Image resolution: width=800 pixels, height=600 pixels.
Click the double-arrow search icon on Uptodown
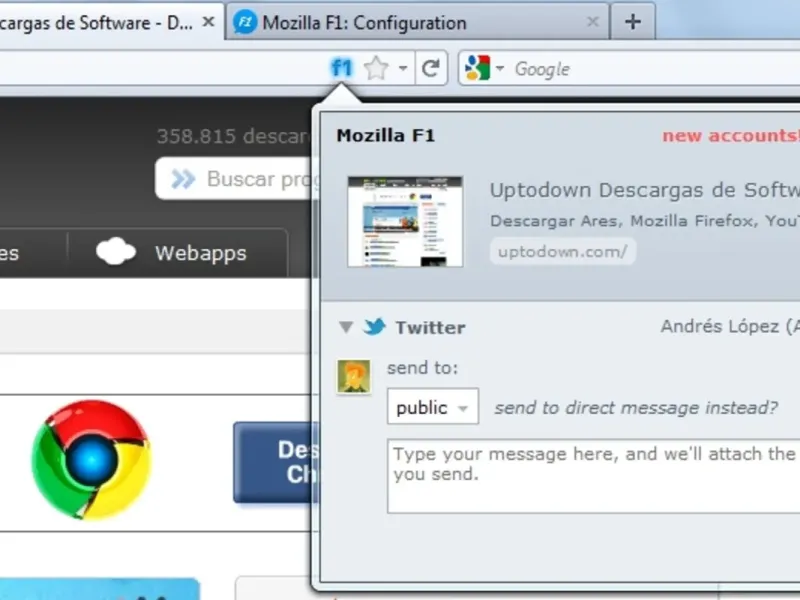183,179
